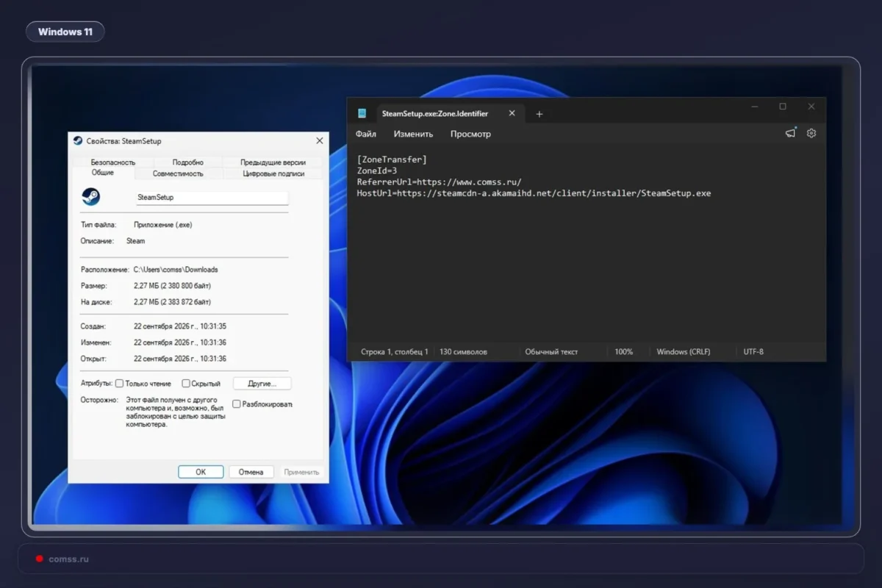Click the Применить button

point(301,472)
